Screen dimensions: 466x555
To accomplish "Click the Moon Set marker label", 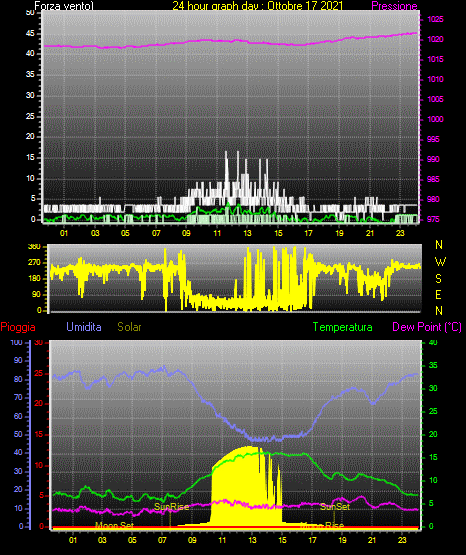I will 114,526.
